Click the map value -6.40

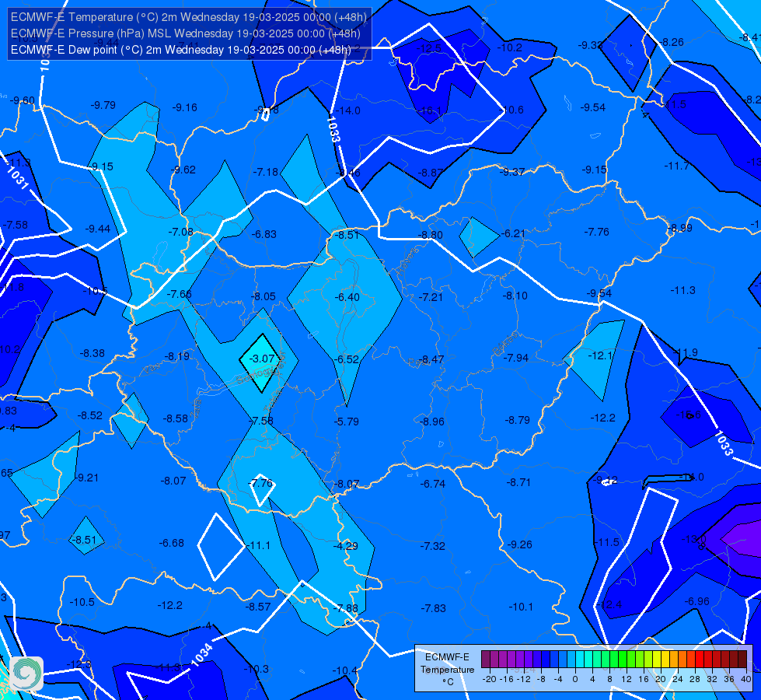click(x=347, y=297)
